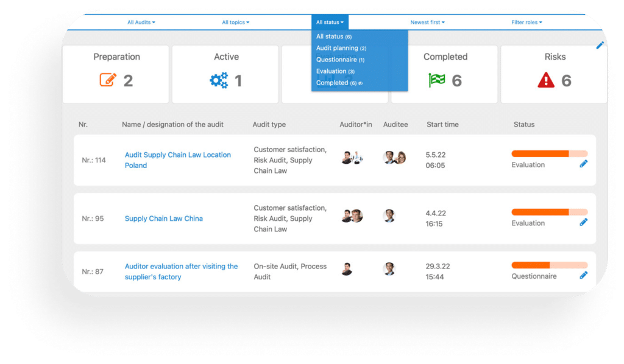Click the Nr.: 87 cell
The image size is (624, 364).
(93, 272)
